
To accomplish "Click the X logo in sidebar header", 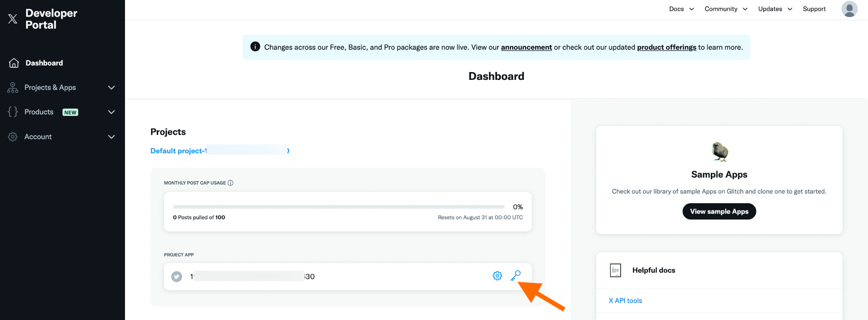I will pos(13,19).
